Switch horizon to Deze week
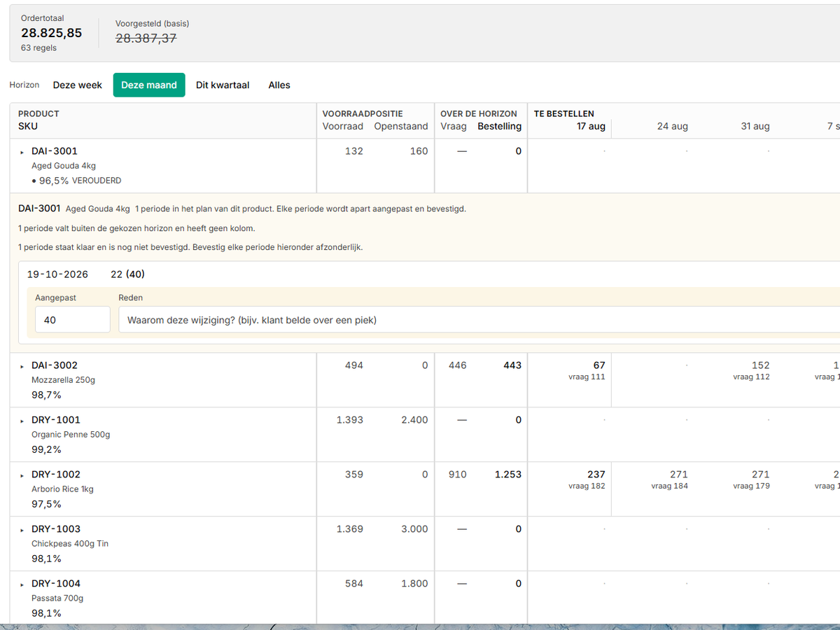The width and height of the screenshot is (840, 630). pyautogui.click(x=78, y=85)
